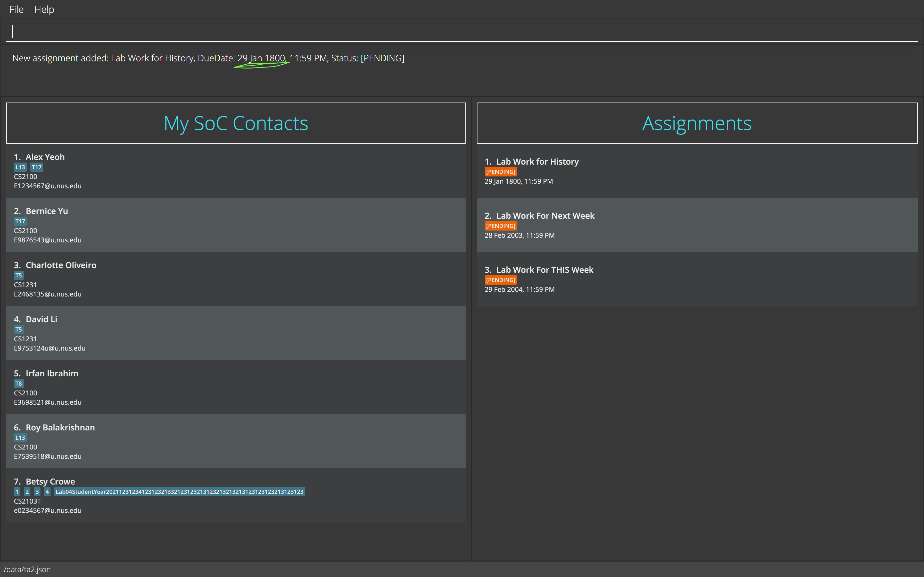
Task: Click T17 tag under Bernice Yu
Action: point(20,221)
